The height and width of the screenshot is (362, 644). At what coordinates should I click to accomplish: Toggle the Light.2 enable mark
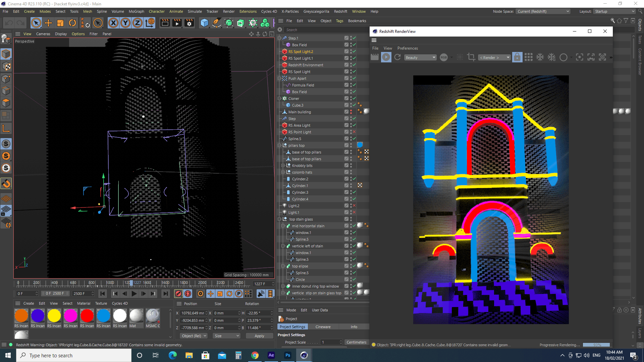(x=354, y=205)
